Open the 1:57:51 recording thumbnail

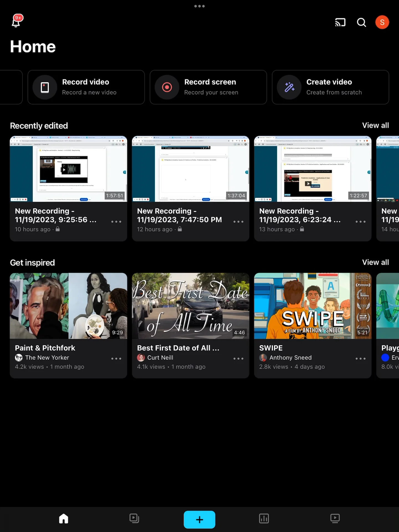[x=68, y=169]
